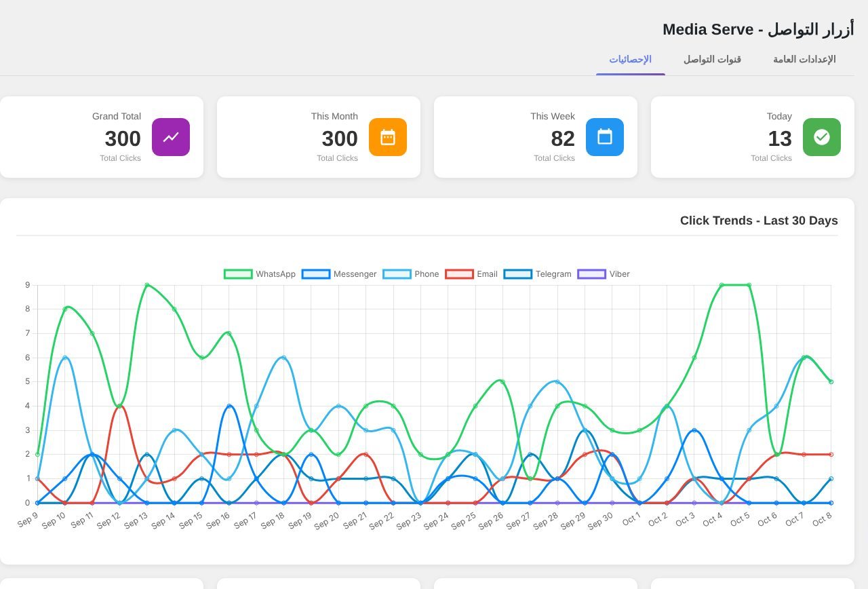
Task: Toggle the Messenger legend color box
Action: (316, 274)
